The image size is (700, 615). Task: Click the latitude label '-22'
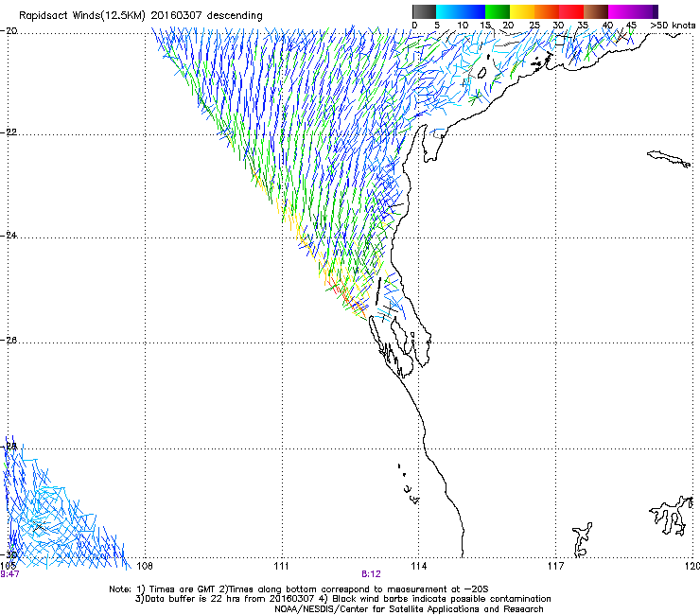coord(9,132)
